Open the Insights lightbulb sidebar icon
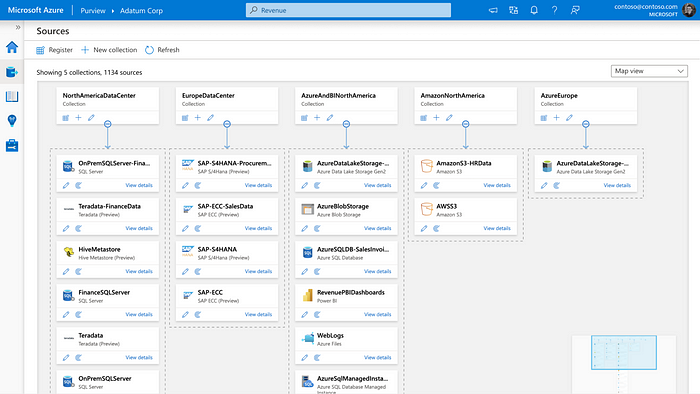Viewport: 700px width, 394px height. [x=12, y=120]
